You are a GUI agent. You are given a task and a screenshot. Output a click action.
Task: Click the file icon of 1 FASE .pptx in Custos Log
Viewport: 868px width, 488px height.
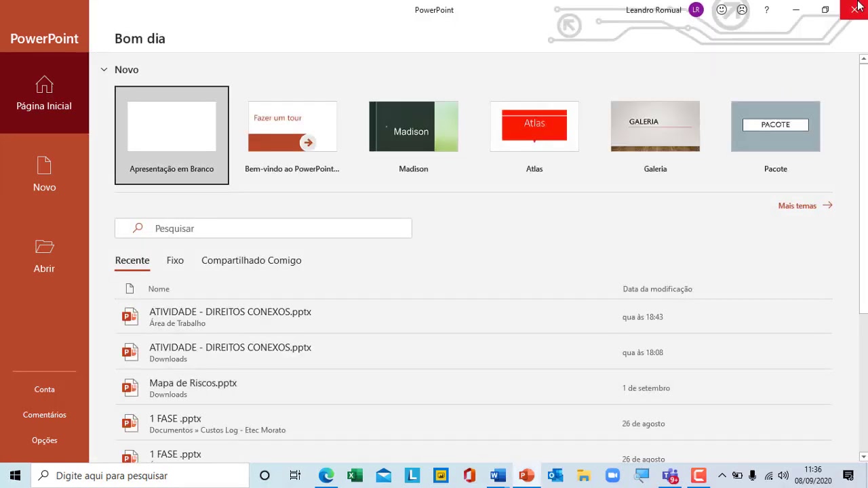130,424
